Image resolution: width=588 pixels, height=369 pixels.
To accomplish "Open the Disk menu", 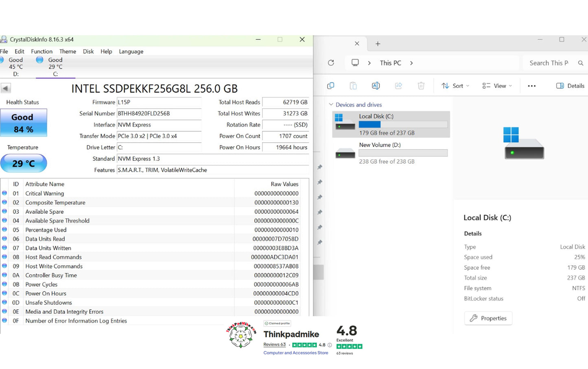I will 88,51.
